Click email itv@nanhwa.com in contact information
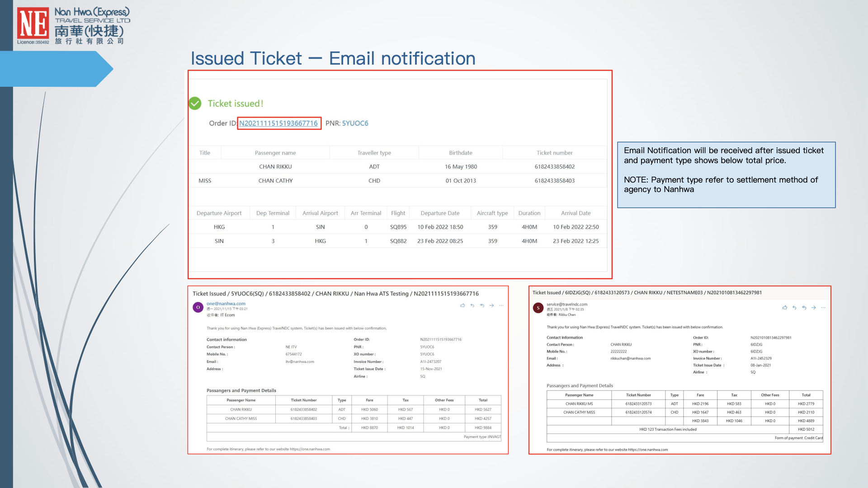This screenshot has height=488, width=868. (300, 362)
